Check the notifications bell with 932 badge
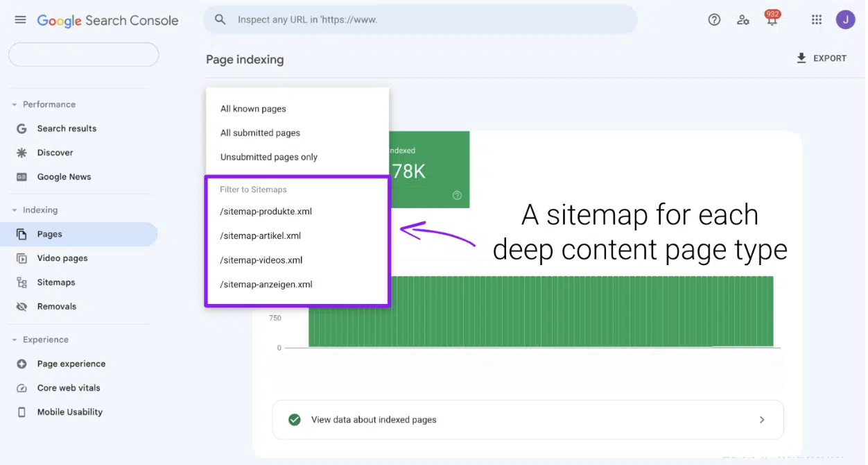This screenshot has width=868, height=465. 772,19
